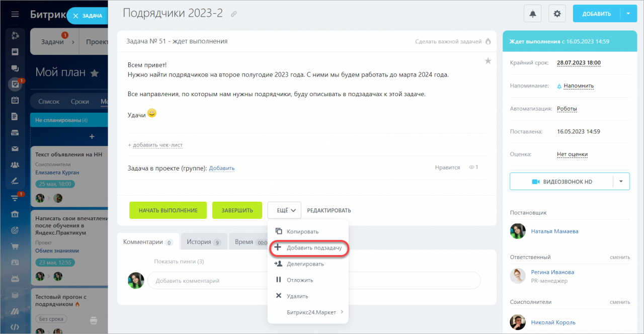Open the news feed icon in sidebar

pyautogui.click(x=15, y=52)
